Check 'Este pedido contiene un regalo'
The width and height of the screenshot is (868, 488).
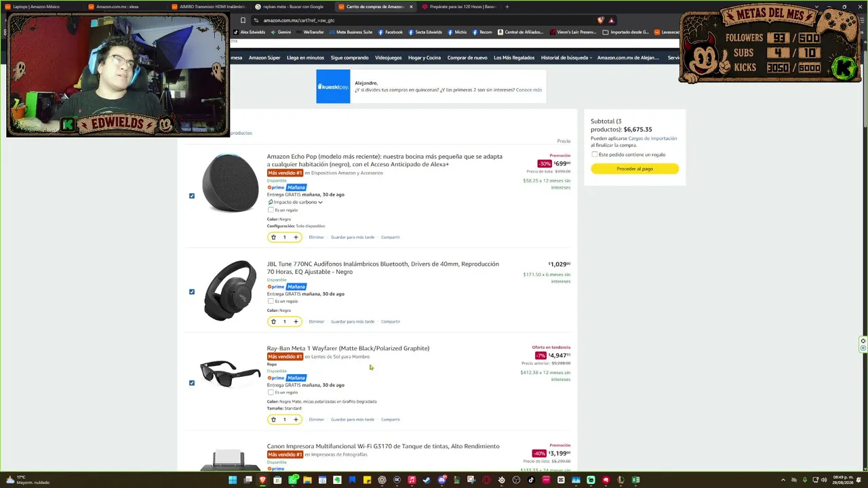click(595, 155)
